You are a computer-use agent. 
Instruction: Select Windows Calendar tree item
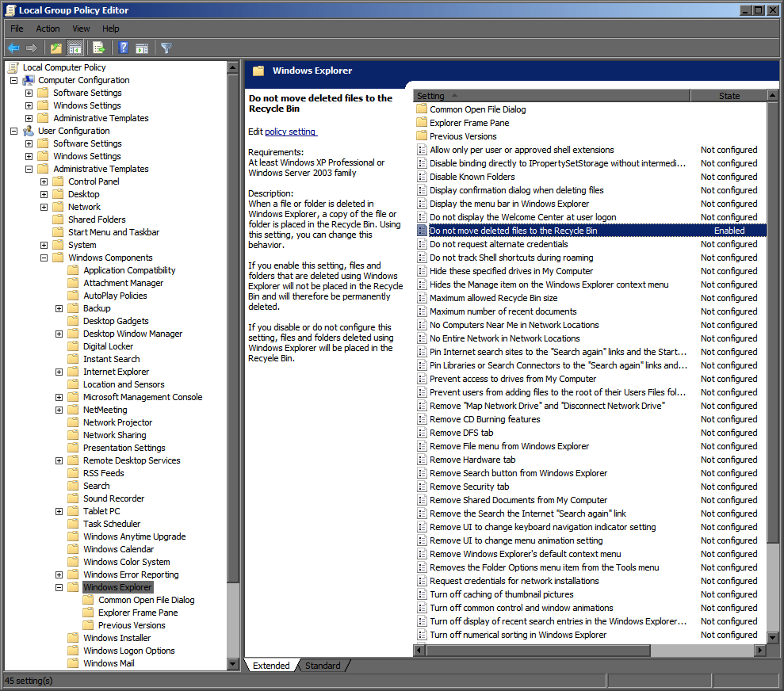(x=118, y=549)
